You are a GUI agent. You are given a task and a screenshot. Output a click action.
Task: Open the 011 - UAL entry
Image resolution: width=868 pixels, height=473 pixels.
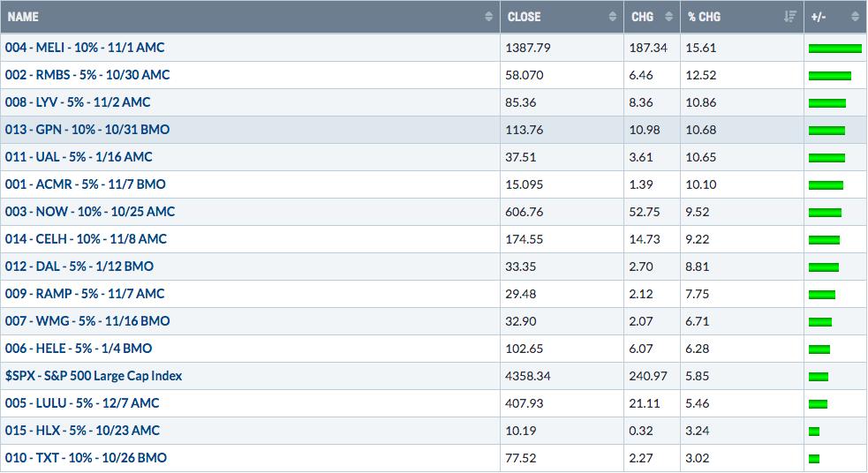tap(79, 157)
